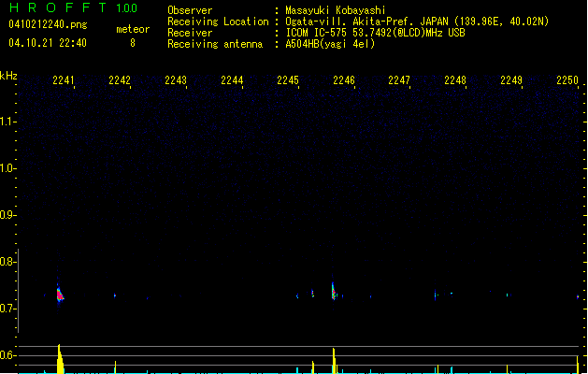
Task: Click the kHz axis unit label
Action: point(8,76)
